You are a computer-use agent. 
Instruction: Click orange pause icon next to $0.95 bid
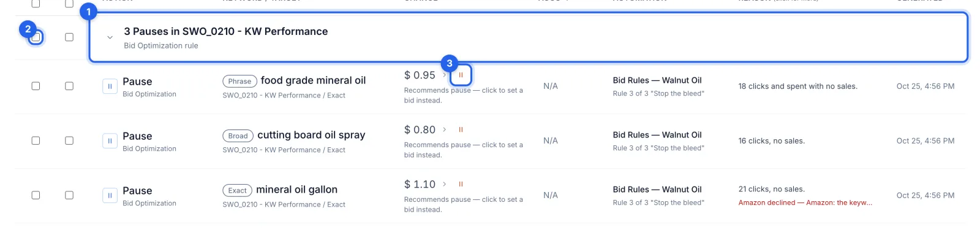pos(461,75)
